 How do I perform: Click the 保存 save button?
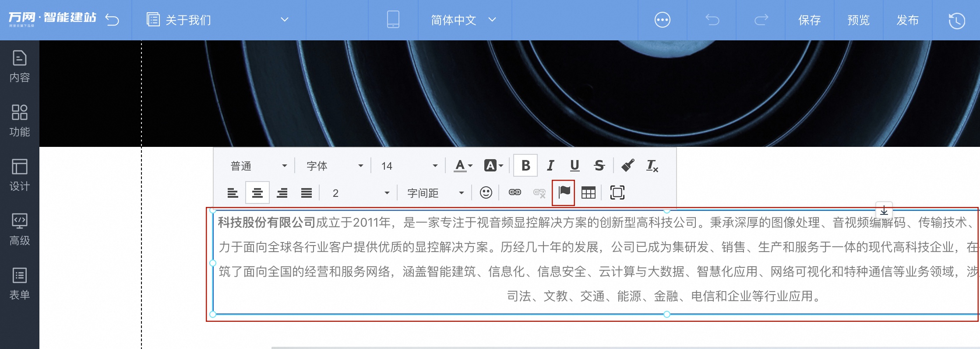809,20
